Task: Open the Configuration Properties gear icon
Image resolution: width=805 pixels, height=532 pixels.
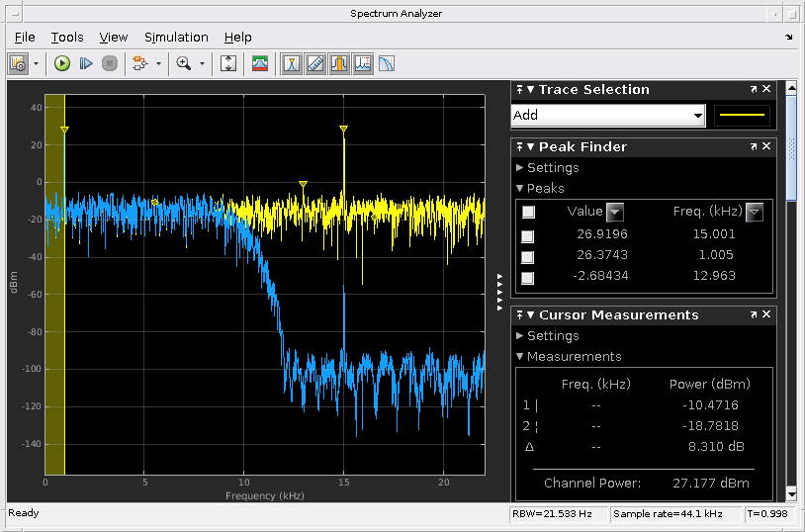Action: click(18, 63)
